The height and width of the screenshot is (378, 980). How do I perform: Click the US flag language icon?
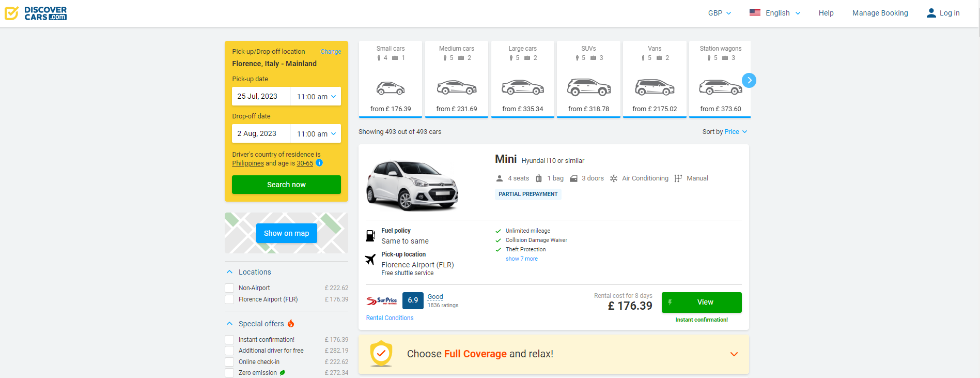755,13
